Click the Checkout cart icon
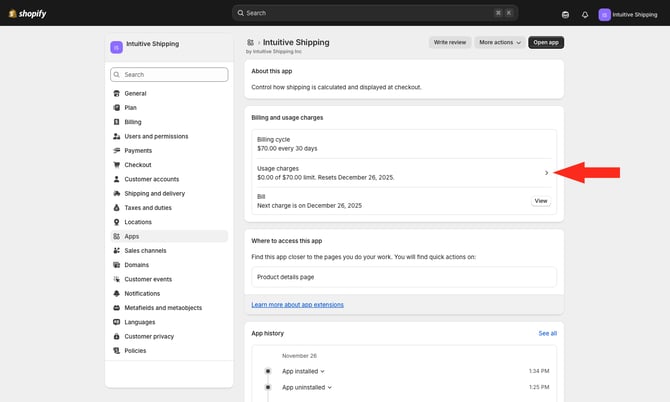Image resolution: width=670 pixels, height=402 pixels. point(116,165)
